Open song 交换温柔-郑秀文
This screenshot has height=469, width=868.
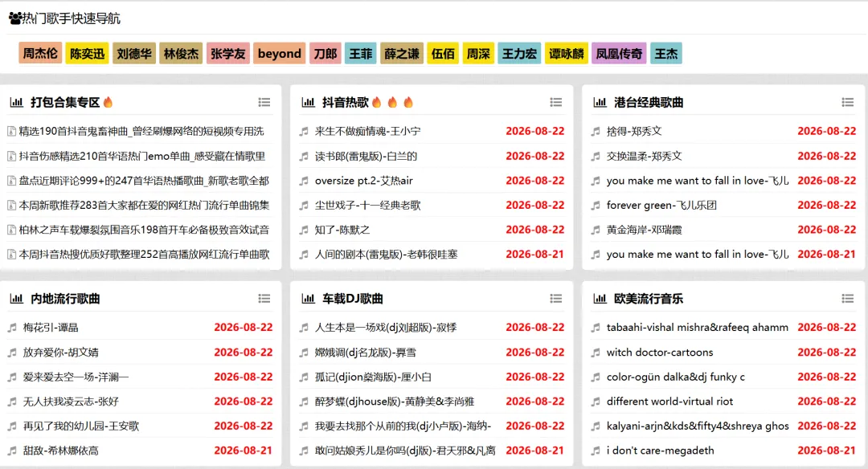pos(644,156)
